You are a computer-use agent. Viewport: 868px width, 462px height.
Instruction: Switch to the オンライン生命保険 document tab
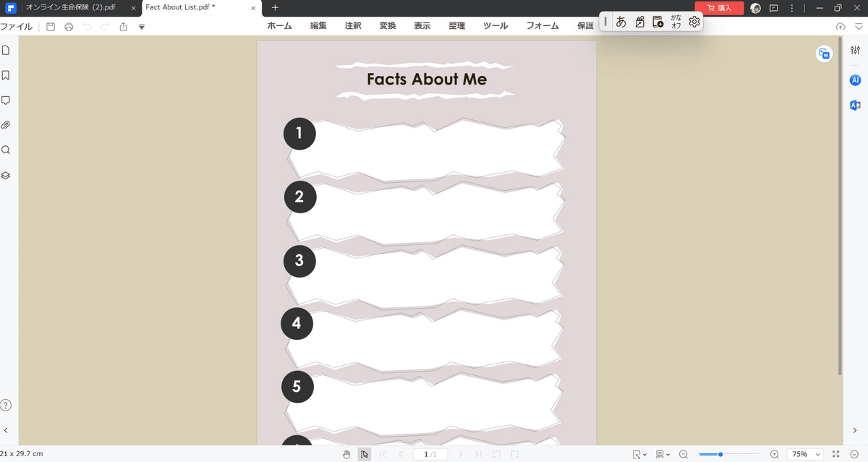click(x=69, y=8)
